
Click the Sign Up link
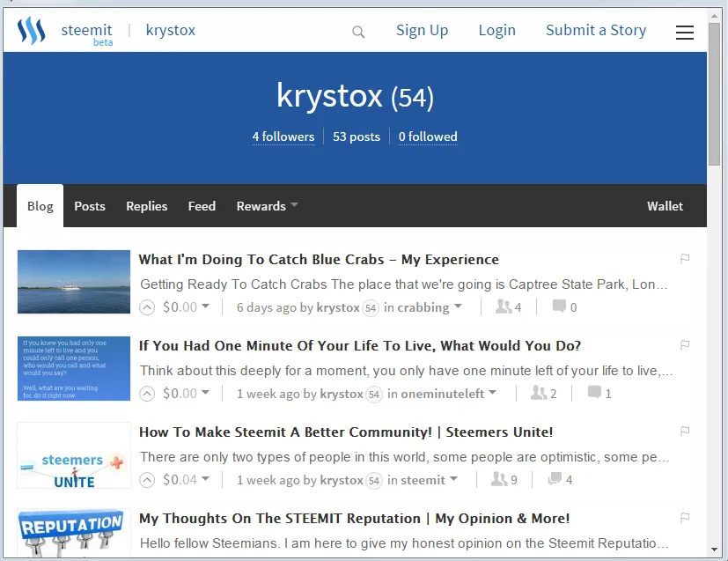422,30
